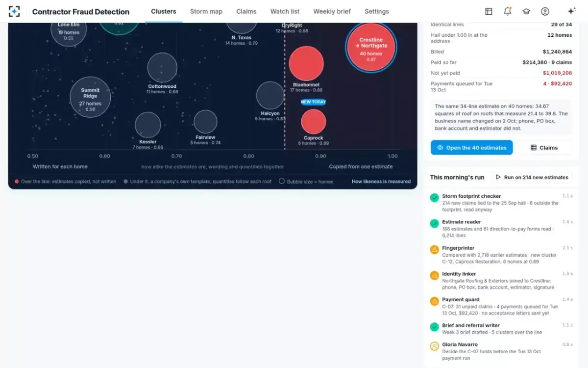Screen dimensions: 588x368
Task: Run on 214 new estimates
Action: [532, 177]
